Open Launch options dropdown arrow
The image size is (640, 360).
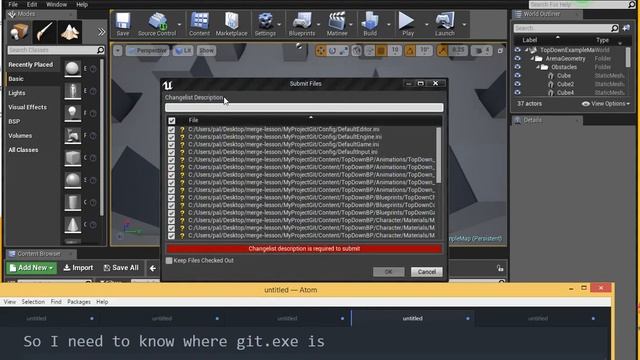pos(464,24)
